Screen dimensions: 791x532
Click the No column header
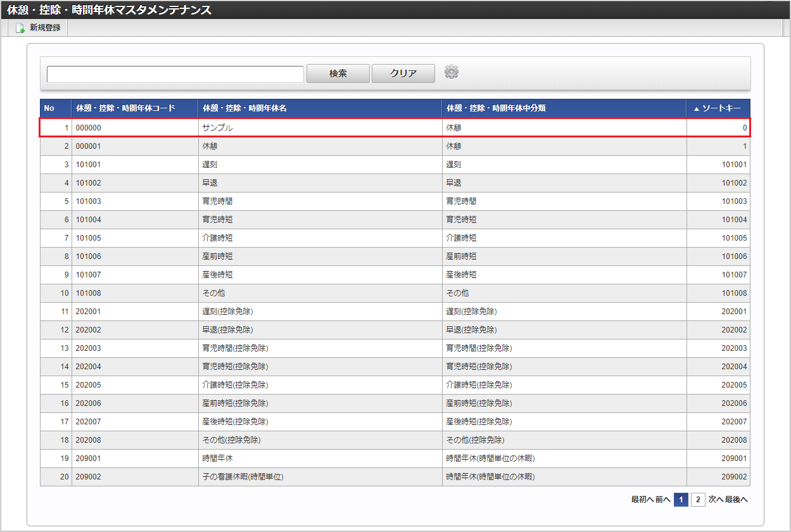(49, 108)
